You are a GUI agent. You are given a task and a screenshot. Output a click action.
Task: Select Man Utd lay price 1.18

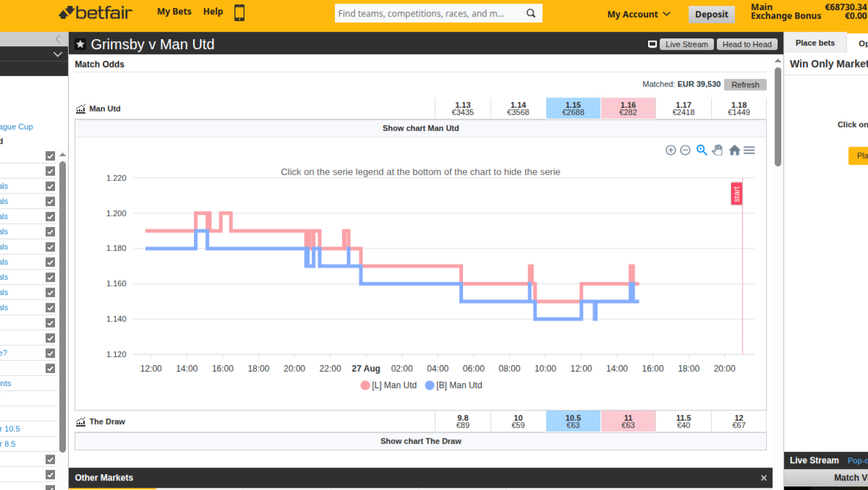click(739, 108)
